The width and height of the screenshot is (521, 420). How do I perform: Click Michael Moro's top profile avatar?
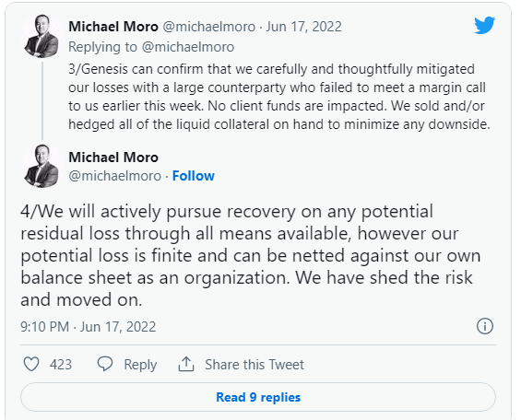click(x=41, y=36)
